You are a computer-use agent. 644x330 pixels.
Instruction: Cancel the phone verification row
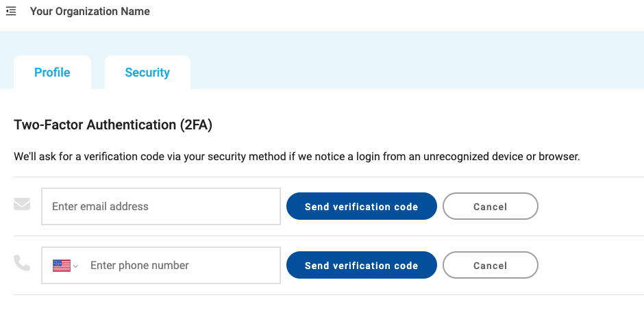point(490,266)
